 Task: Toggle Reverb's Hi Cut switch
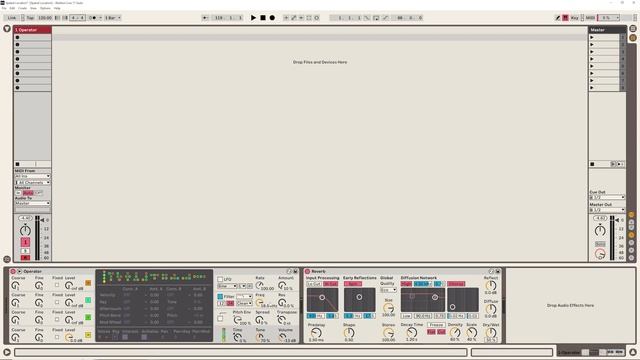click(330, 284)
